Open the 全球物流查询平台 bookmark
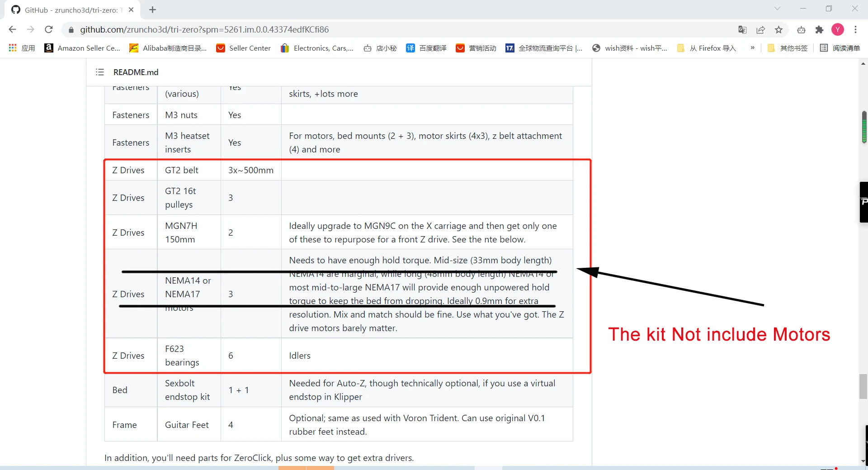 pyautogui.click(x=544, y=48)
